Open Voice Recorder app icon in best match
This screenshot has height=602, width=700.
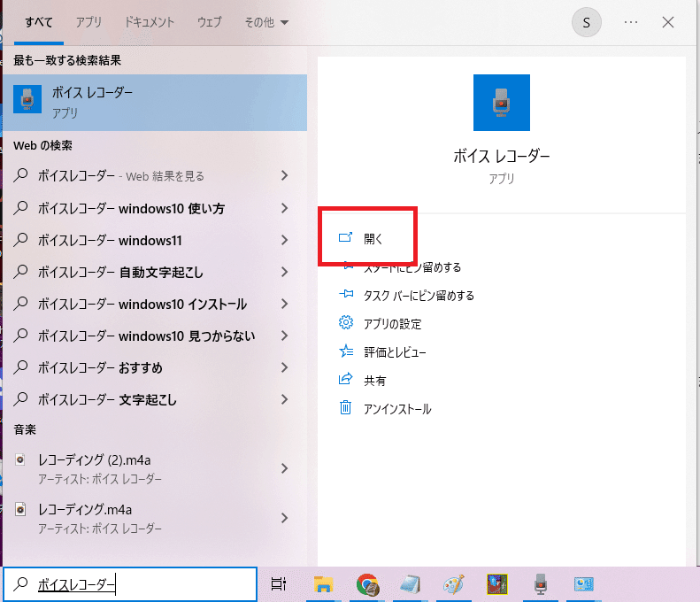(27, 99)
